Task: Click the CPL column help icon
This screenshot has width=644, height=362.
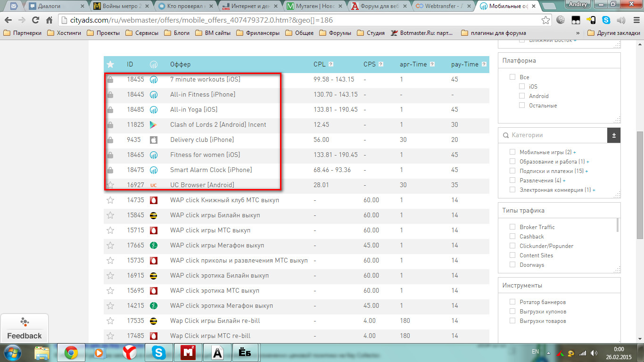Action: click(x=331, y=65)
